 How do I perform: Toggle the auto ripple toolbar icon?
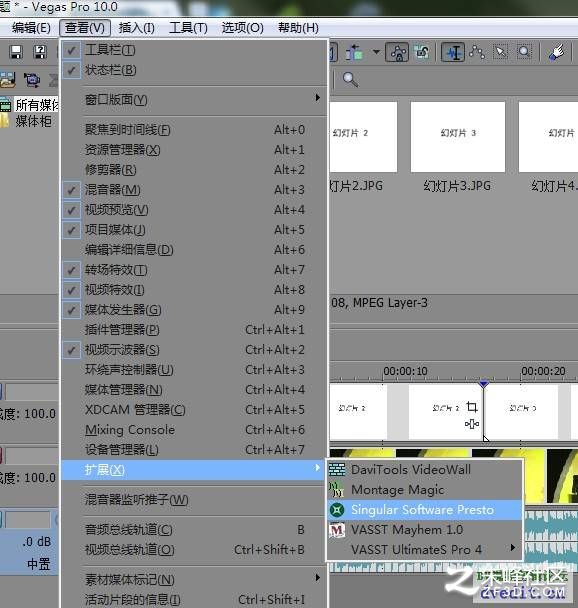[355, 52]
